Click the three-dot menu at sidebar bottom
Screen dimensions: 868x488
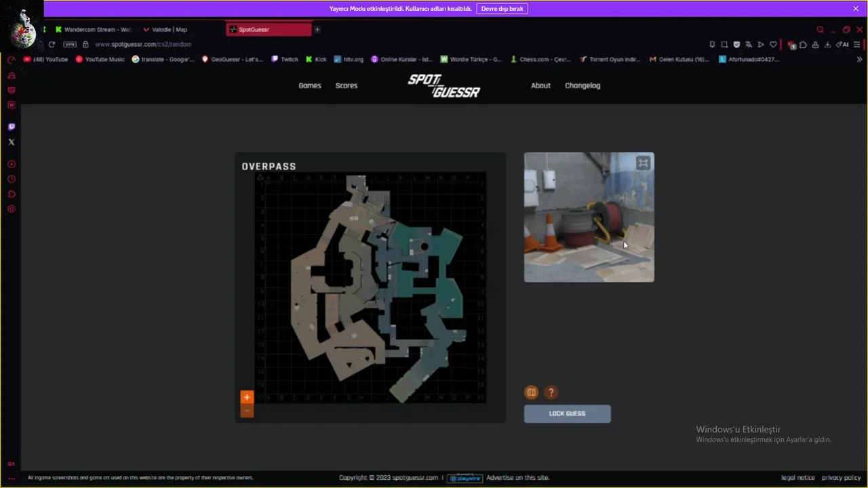pos(12,479)
